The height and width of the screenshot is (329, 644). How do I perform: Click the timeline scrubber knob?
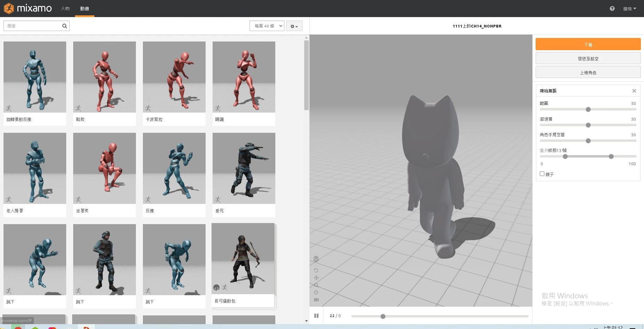383,316
